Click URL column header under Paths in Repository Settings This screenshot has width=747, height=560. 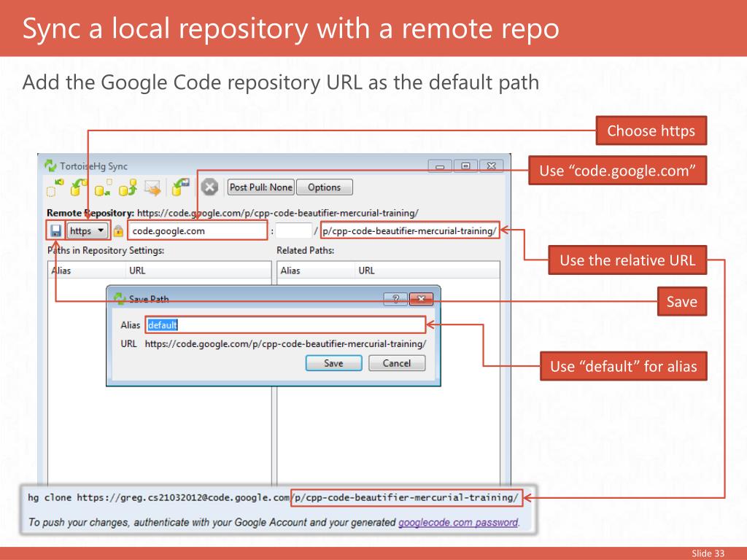click(198, 271)
